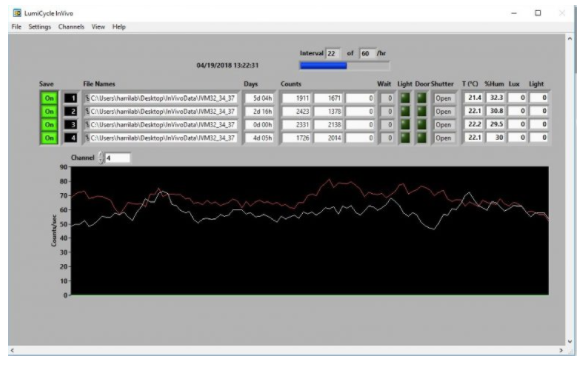Click the Light indicator for channel 1
581x366 pixels.
coord(405,98)
